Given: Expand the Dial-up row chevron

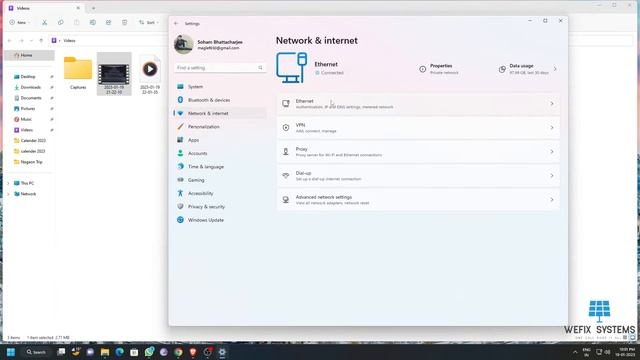Looking at the screenshot, I should (x=552, y=176).
